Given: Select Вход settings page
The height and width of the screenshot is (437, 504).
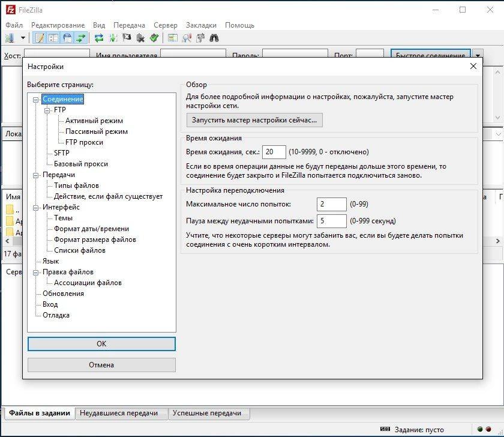Looking at the screenshot, I should pos(50,304).
